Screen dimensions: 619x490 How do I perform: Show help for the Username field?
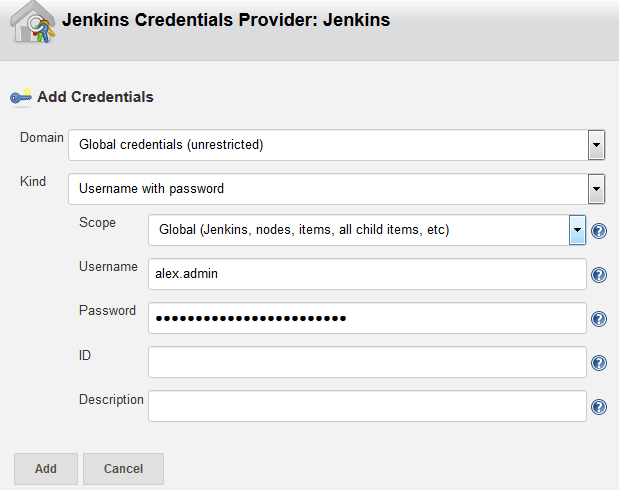[599, 275]
